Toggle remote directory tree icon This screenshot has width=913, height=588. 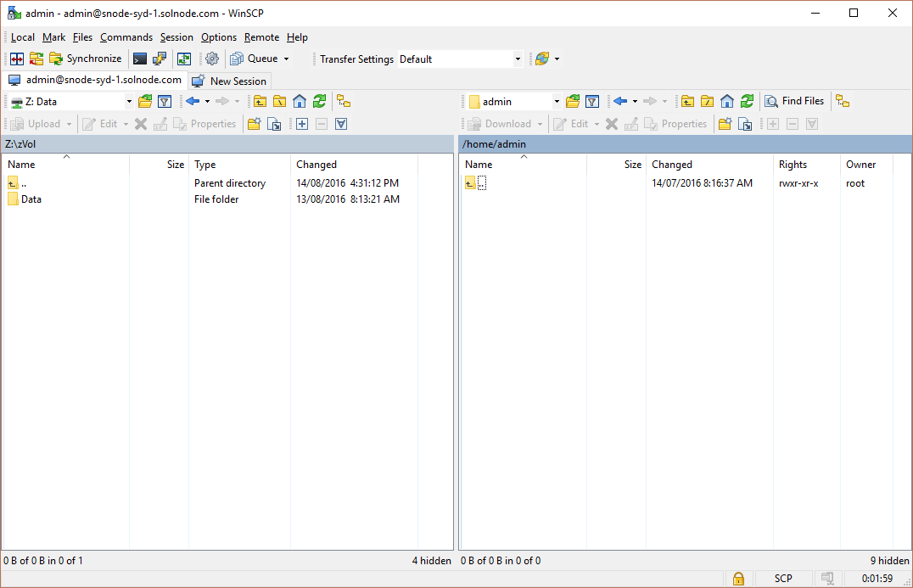(843, 101)
